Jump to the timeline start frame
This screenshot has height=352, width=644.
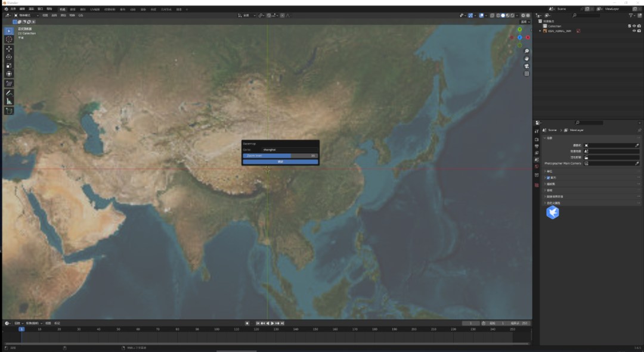pyautogui.click(x=258, y=323)
